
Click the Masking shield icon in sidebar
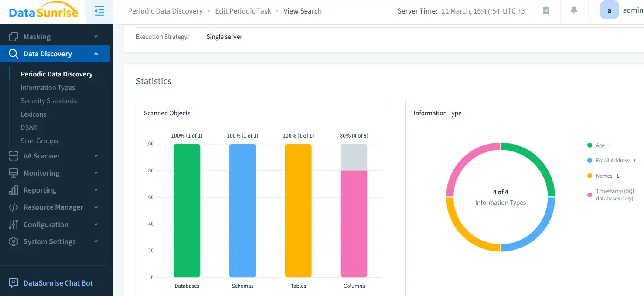tap(14, 37)
